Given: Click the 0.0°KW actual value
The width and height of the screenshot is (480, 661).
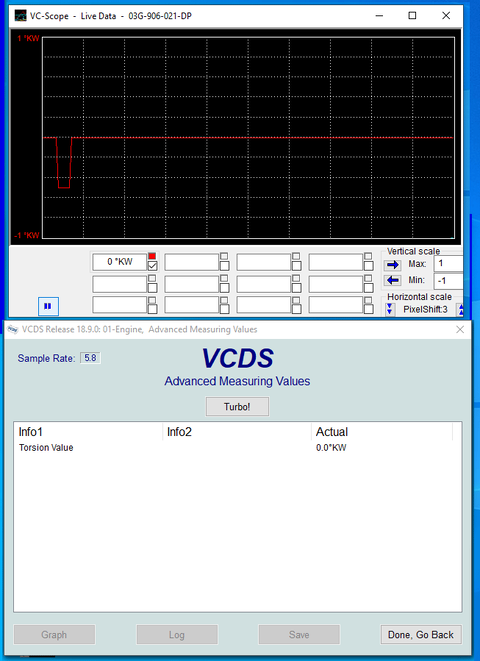Looking at the screenshot, I should pyautogui.click(x=331, y=448).
